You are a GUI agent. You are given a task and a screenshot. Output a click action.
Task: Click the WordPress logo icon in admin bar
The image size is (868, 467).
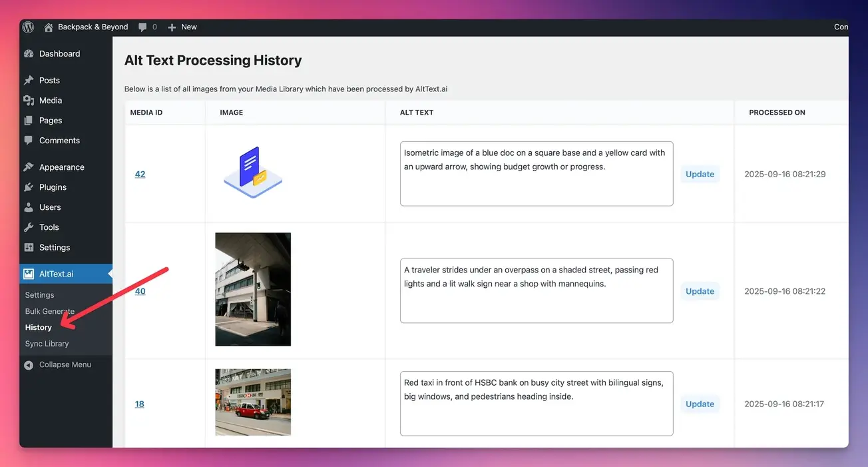click(x=28, y=27)
